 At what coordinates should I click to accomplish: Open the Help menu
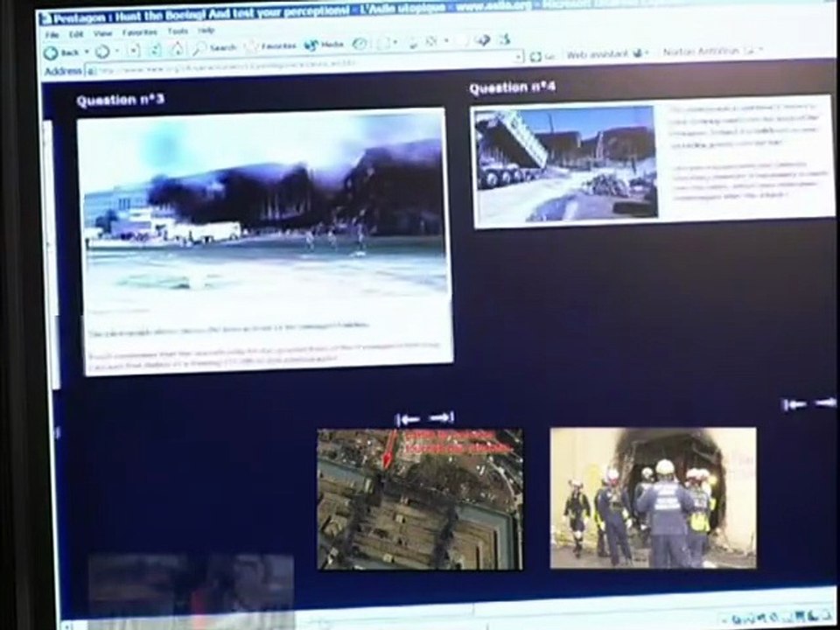click(206, 31)
